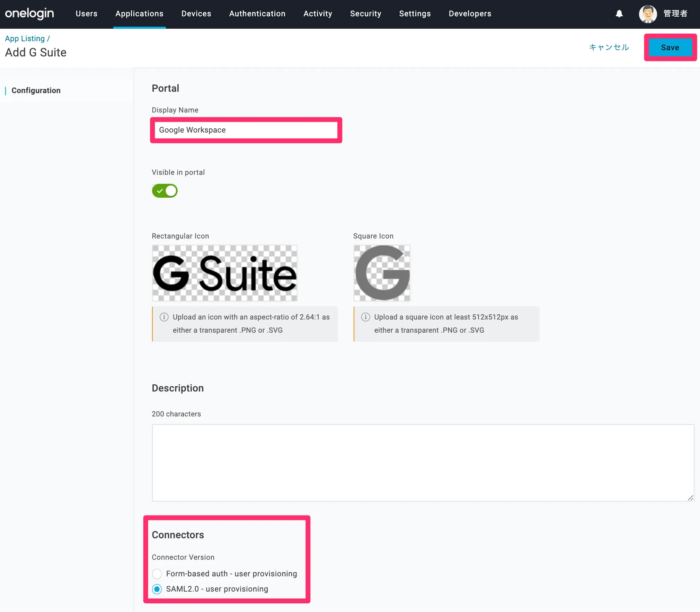Click the OneLogin logo

pyautogui.click(x=29, y=13)
